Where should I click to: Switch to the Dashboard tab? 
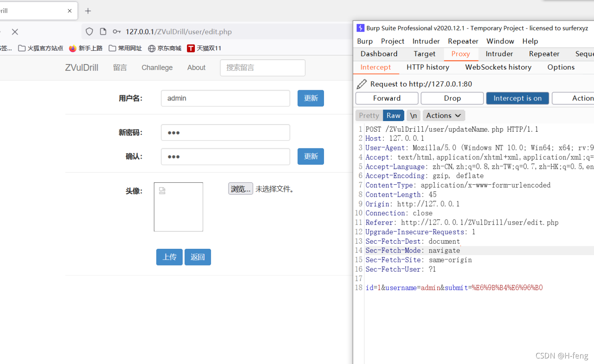(x=379, y=54)
